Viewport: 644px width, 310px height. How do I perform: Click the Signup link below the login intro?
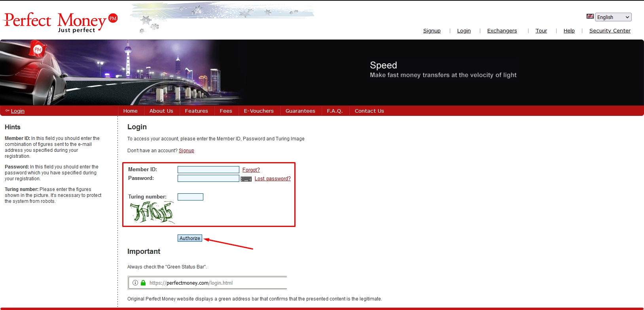click(186, 151)
